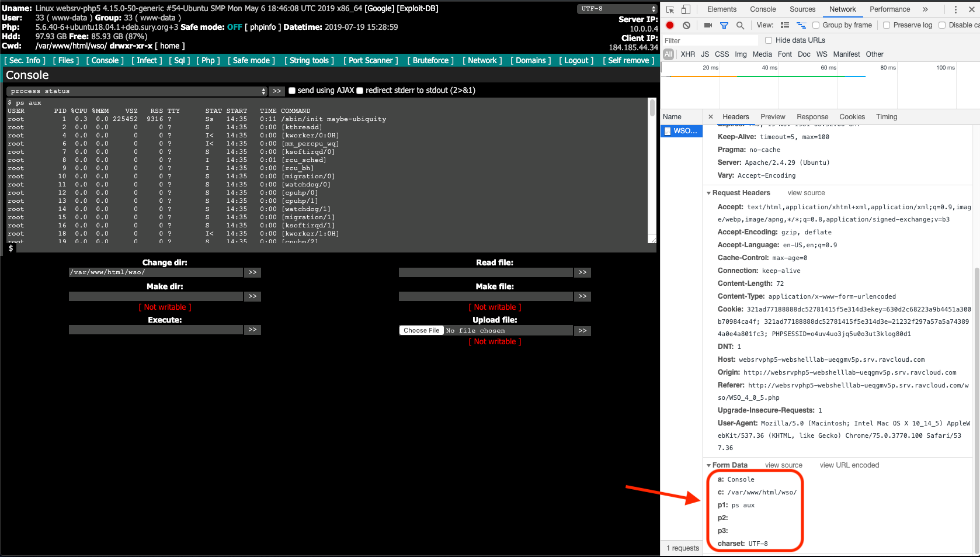Click the capture screenshots camera icon
This screenshot has width=980, height=557.
click(708, 25)
